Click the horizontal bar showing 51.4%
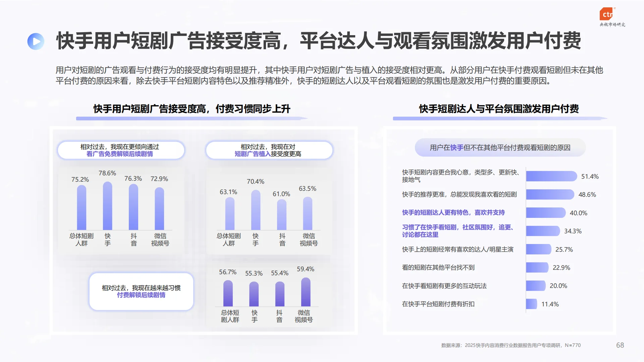The image size is (644, 362). pyautogui.click(x=551, y=176)
